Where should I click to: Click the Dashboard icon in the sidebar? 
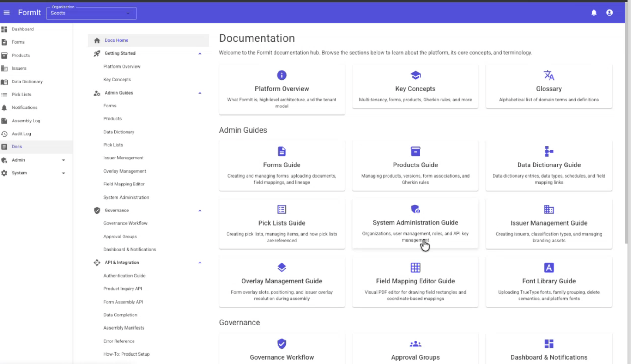click(4, 29)
